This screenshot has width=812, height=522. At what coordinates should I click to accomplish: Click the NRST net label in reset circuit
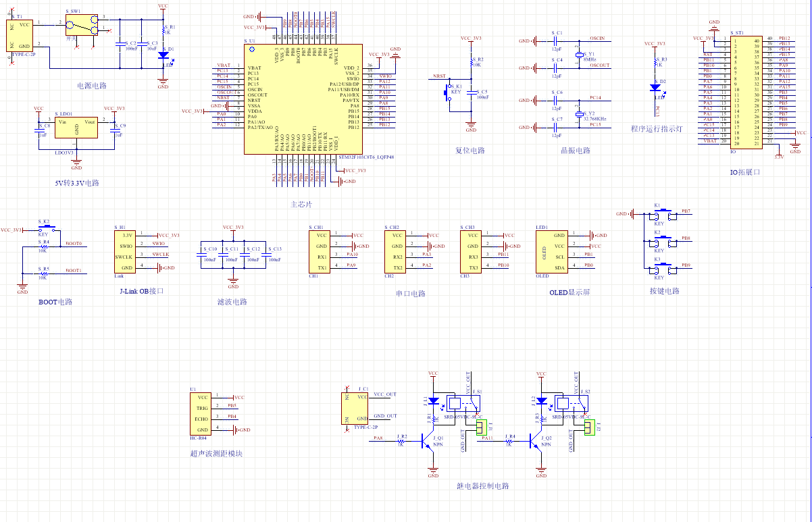pyautogui.click(x=439, y=77)
